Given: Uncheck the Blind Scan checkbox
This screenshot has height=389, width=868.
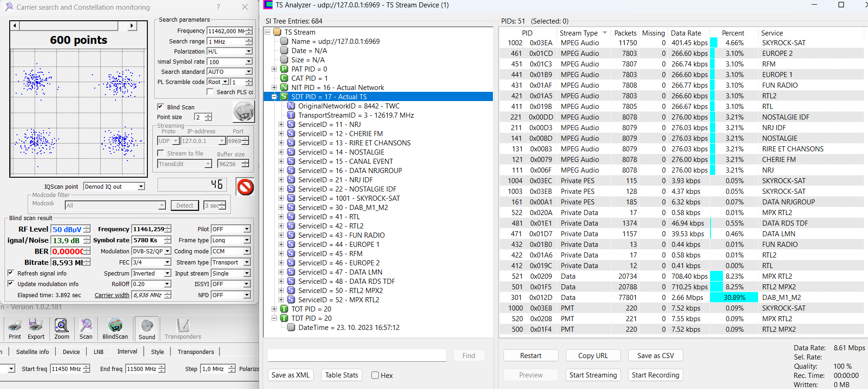Looking at the screenshot, I should 160,107.
